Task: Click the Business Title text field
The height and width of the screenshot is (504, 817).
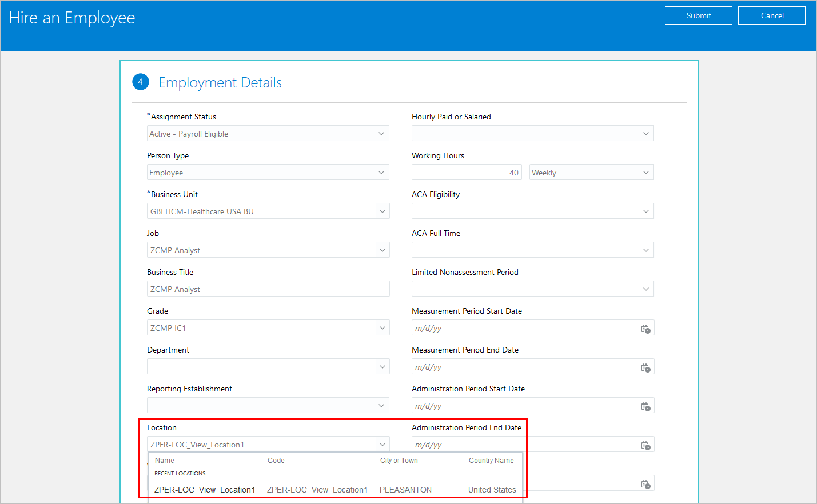Action: click(268, 289)
